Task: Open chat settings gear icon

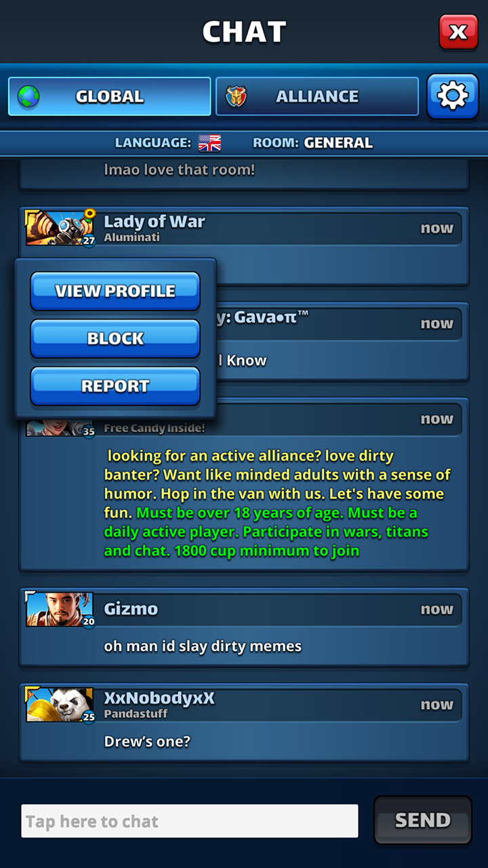Action: point(453,96)
